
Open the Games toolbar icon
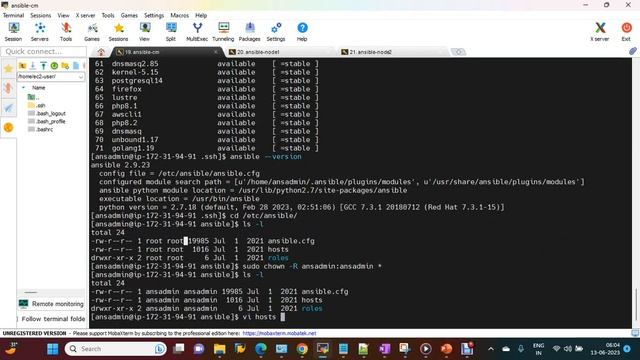click(92, 32)
